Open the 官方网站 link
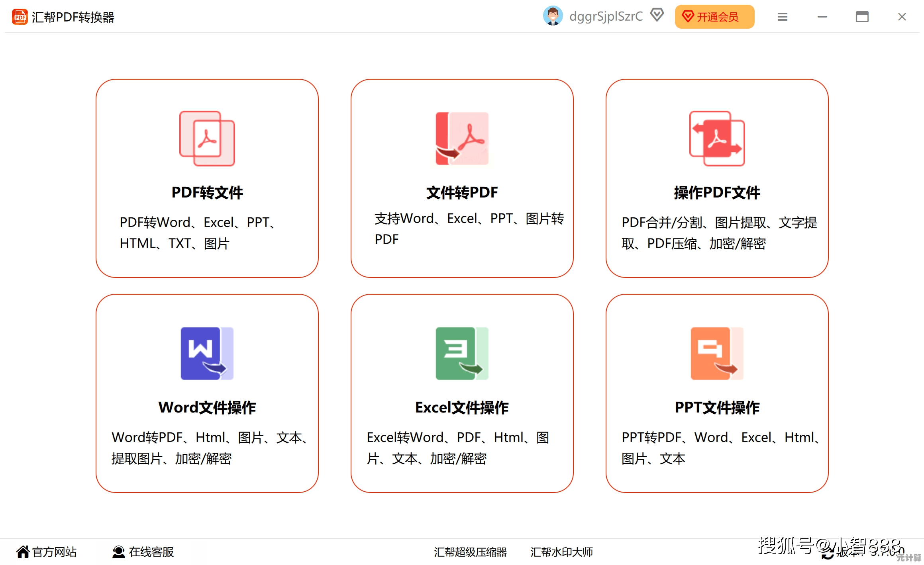The height and width of the screenshot is (565, 924). (47, 552)
